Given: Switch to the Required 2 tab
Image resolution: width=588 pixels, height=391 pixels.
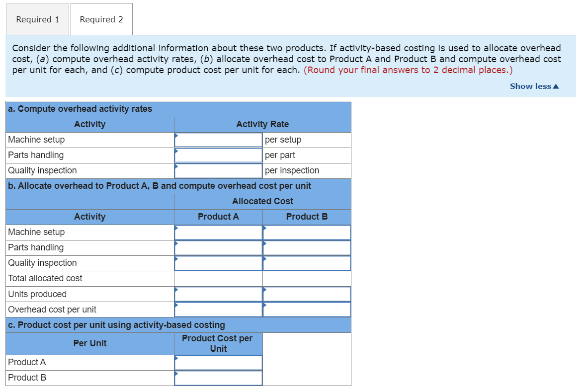Looking at the screenshot, I should click(x=101, y=19).
